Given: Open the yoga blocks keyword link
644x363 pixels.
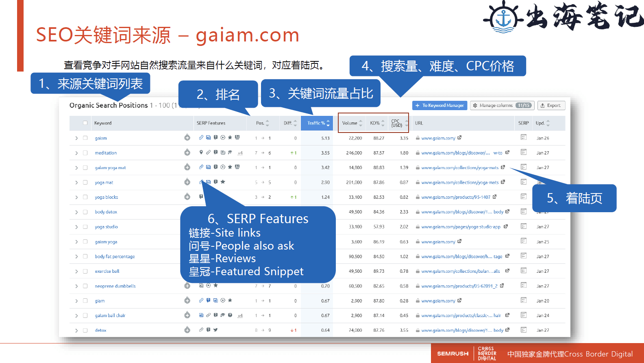Looking at the screenshot, I should [107, 197].
